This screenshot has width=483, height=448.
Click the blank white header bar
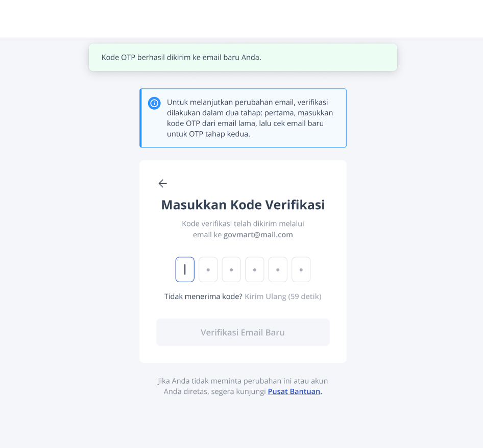[x=241, y=19]
